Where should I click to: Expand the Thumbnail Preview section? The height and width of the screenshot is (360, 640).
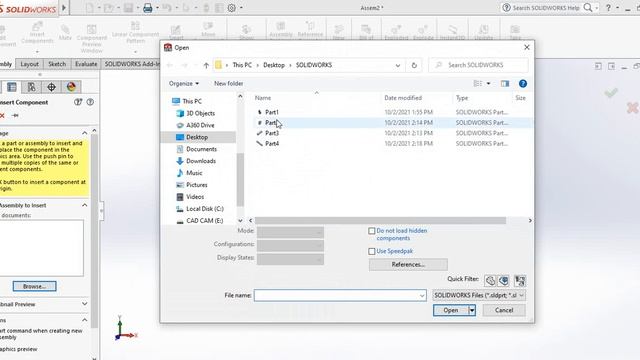click(84, 304)
